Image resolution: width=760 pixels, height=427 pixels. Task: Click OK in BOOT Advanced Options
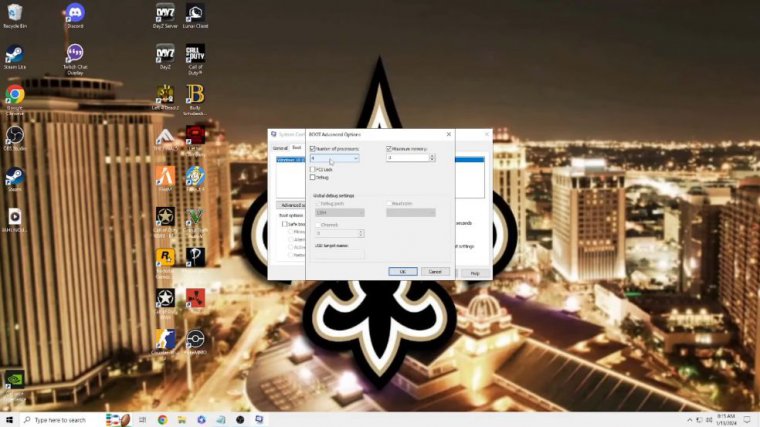[402, 271]
